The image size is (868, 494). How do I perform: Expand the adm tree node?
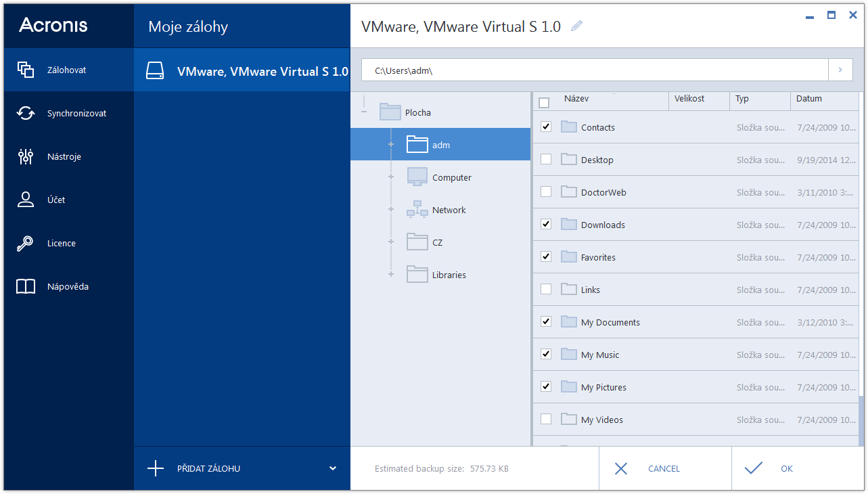[390, 144]
